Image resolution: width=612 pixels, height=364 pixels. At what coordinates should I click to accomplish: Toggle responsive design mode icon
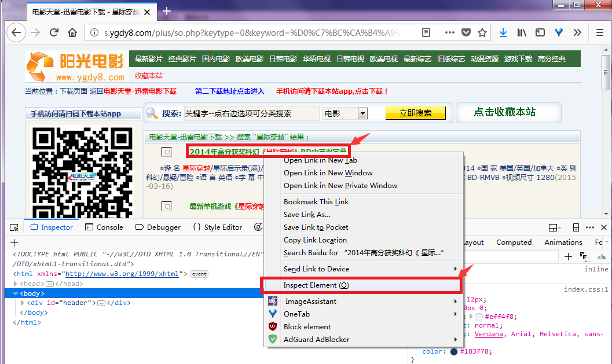576,227
